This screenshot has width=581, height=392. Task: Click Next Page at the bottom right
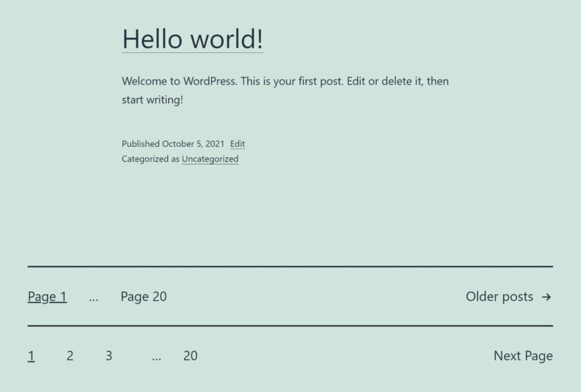[523, 356]
